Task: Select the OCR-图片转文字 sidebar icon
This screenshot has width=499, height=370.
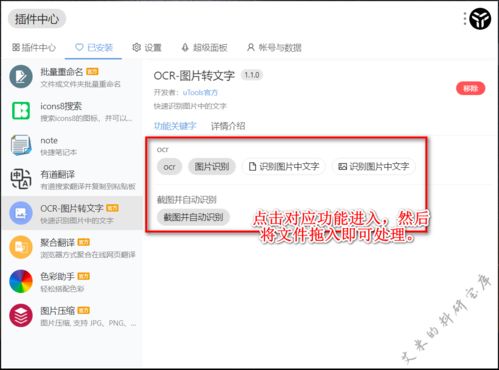Action: click(21, 213)
